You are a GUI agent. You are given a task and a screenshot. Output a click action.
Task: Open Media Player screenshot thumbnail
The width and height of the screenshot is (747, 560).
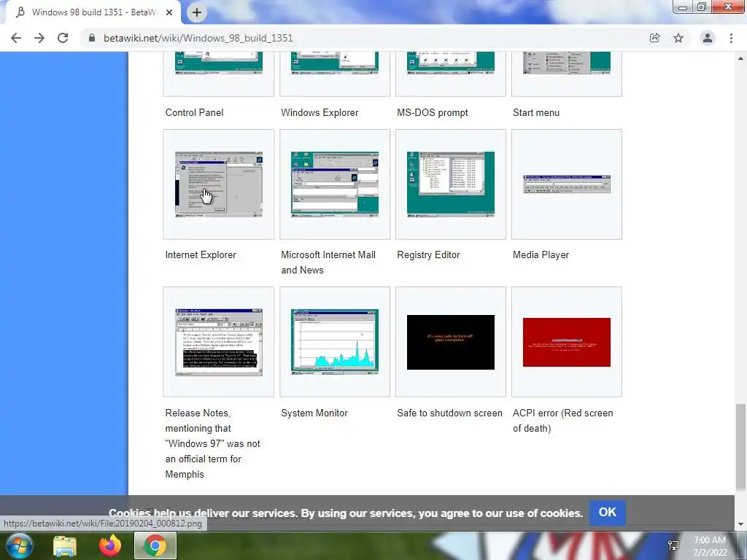pyautogui.click(x=566, y=184)
